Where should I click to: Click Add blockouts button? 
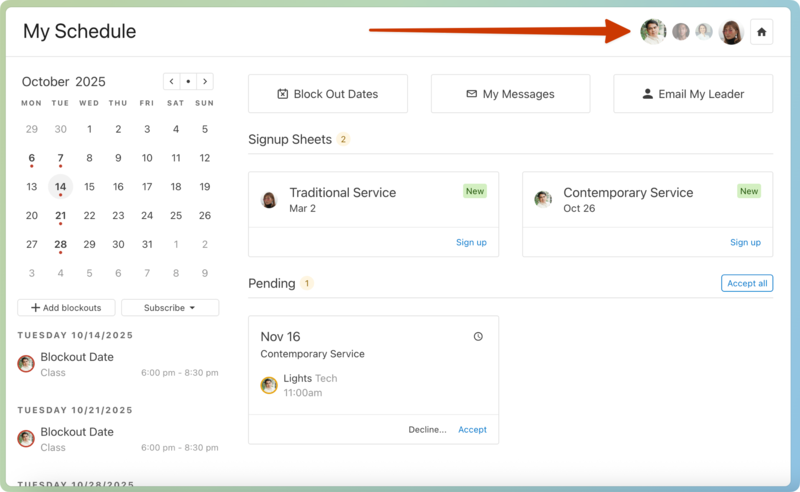(66, 308)
